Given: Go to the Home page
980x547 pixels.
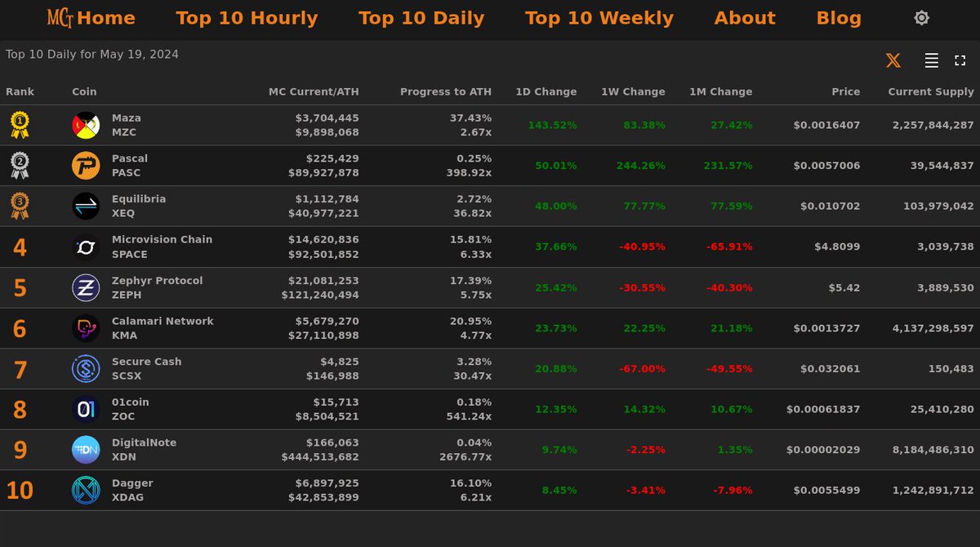Looking at the screenshot, I should [106, 18].
